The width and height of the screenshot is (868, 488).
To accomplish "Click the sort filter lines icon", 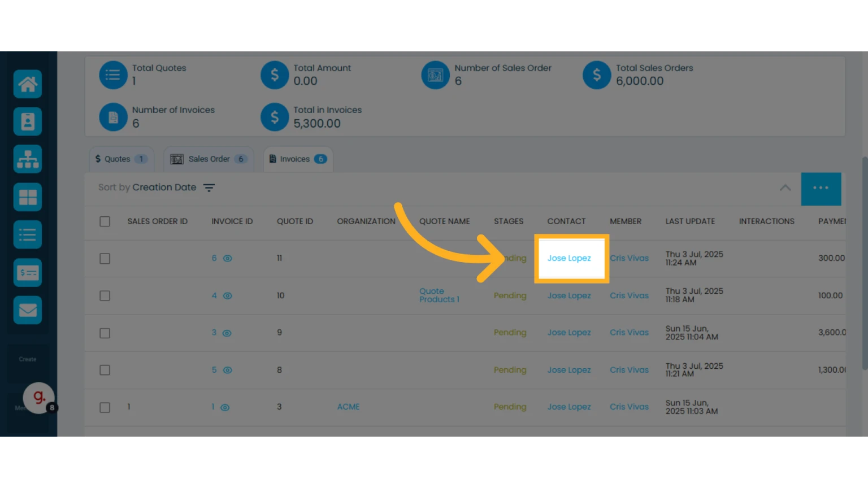I will pos(209,188).
